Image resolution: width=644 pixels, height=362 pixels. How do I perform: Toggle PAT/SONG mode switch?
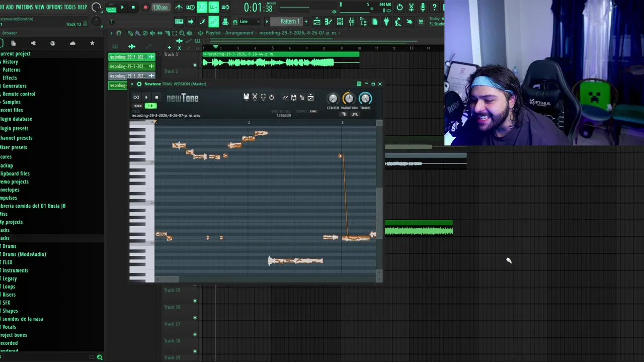[x=111, y=8]
